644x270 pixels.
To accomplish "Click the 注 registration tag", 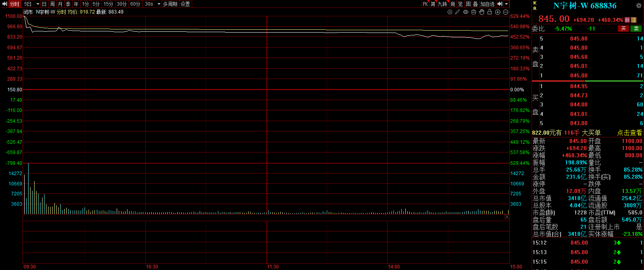I will (634, 20).
